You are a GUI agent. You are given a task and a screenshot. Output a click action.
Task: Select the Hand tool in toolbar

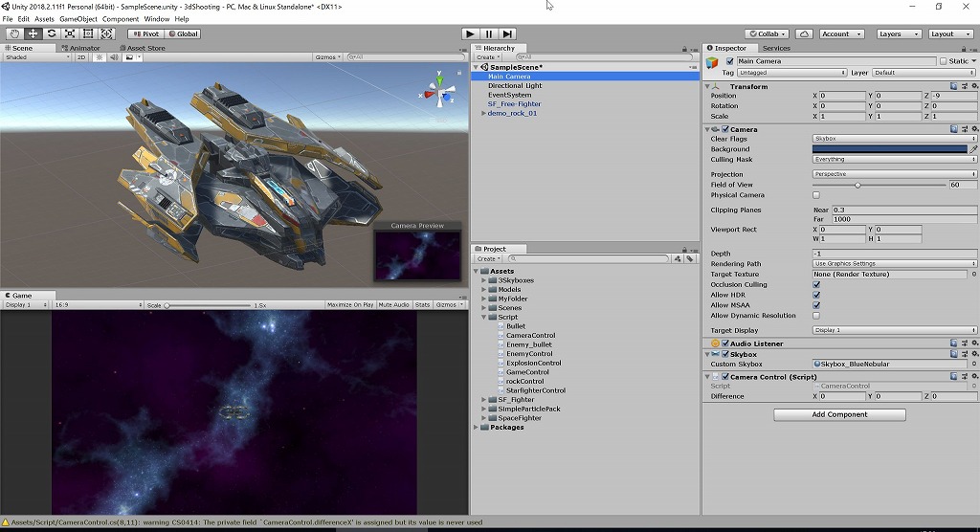tap(14, 33)
